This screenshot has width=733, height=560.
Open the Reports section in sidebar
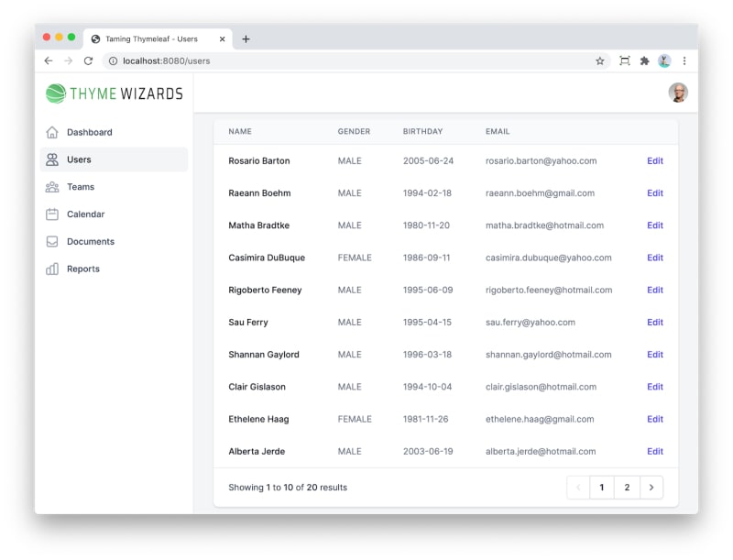point(83,269)
